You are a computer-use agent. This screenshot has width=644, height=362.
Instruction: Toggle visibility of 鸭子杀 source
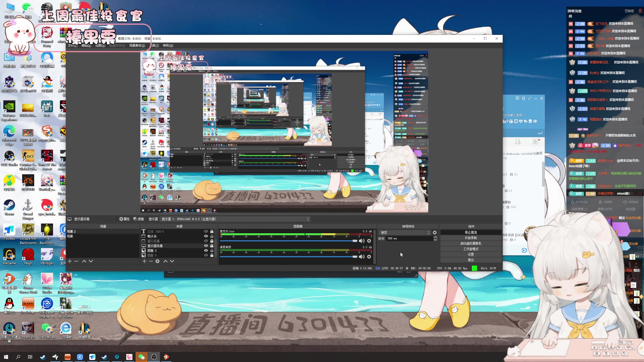tap(206, 236)
